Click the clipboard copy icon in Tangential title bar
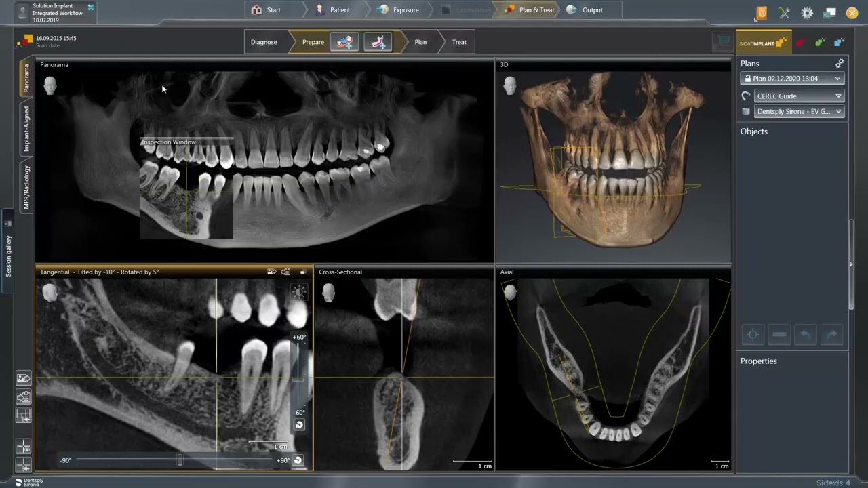This screenshot has height=488, width=868. click(x=285, y=272)
